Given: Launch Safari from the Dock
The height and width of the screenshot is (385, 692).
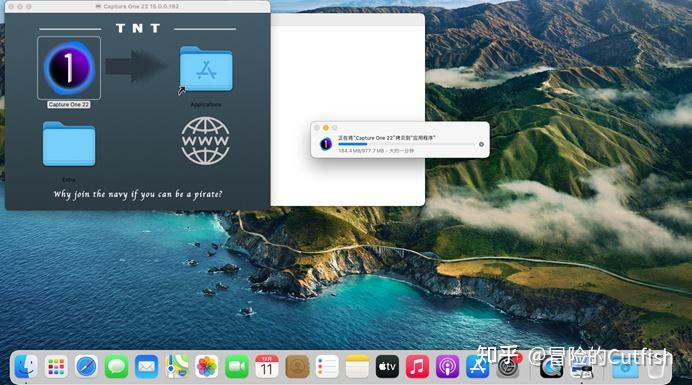Looking at the screenshot, I should (86, 366).
